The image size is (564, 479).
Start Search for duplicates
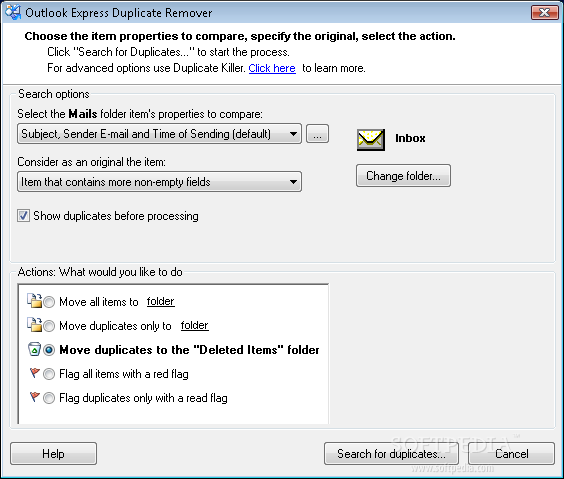click(x=391, y=453)
